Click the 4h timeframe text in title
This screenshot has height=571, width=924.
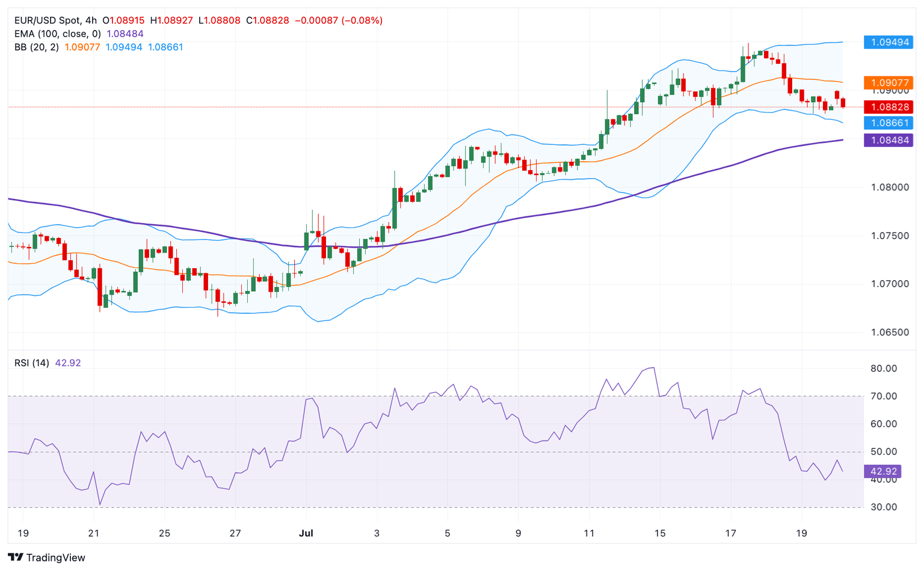click(x=91, y=20)
